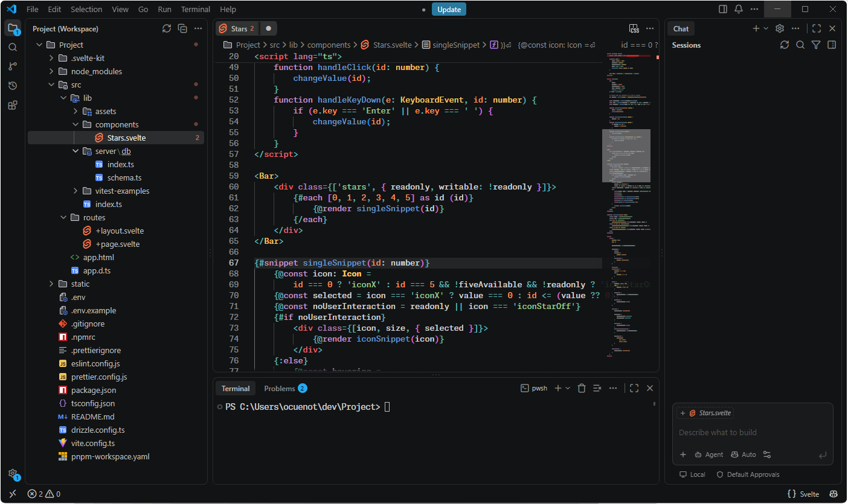
Task: Open the Search view in activity bar
Action: coord(13,47)
